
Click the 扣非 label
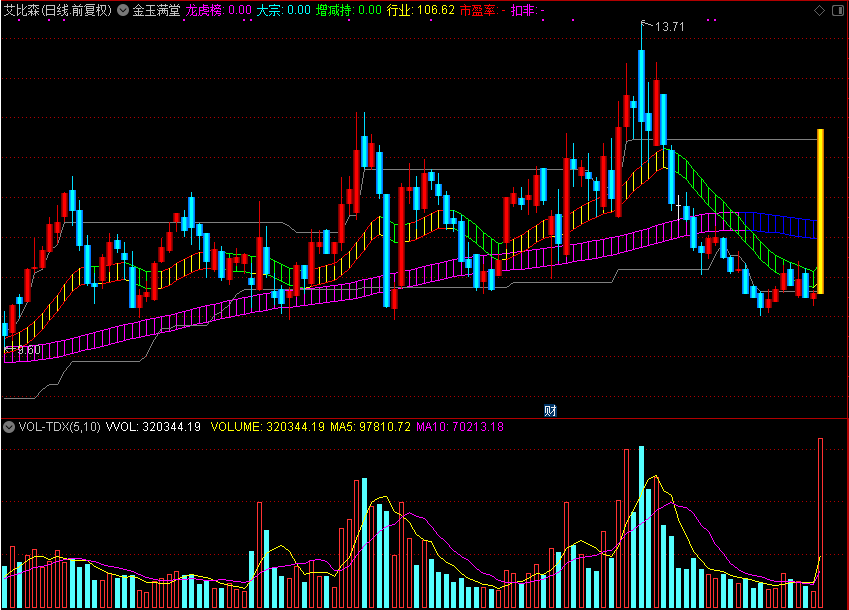(x=527, y=10)
